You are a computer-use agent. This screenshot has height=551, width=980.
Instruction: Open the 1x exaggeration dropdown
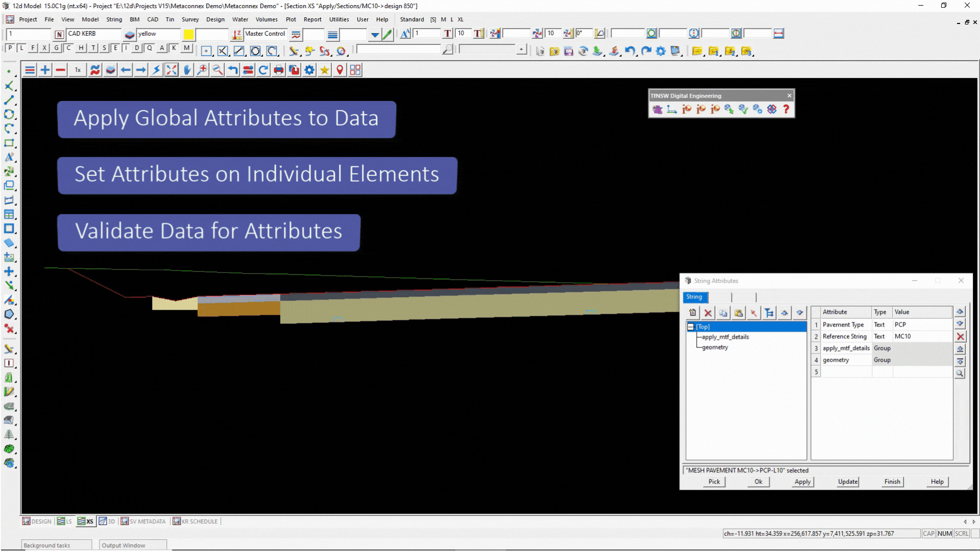click(x=78, y=70)
